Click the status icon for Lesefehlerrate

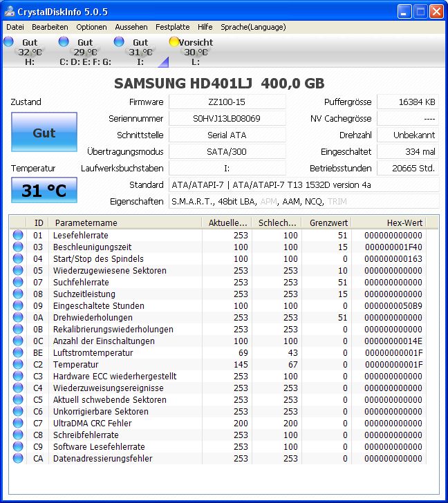point(18,235)
